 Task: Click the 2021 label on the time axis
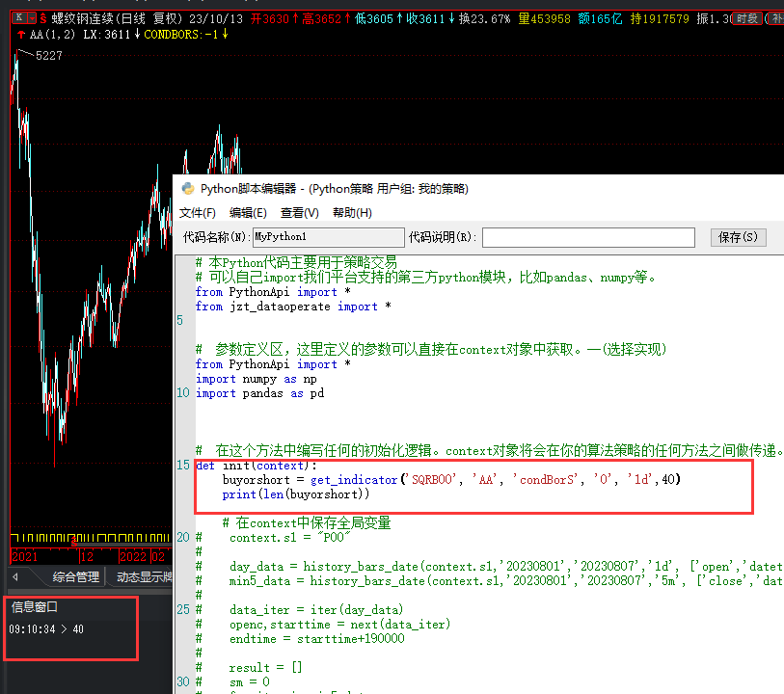(24, 557)
